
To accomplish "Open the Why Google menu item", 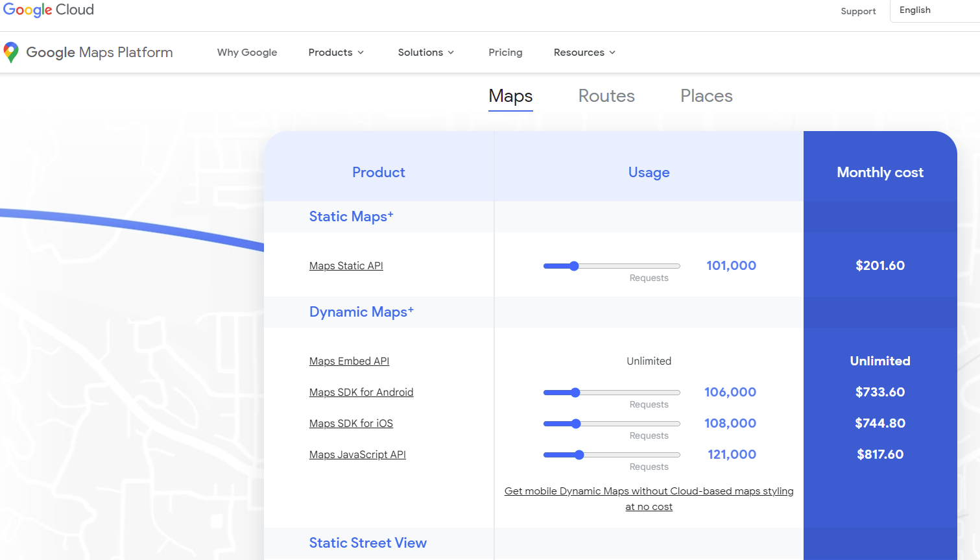I will 247,53.
